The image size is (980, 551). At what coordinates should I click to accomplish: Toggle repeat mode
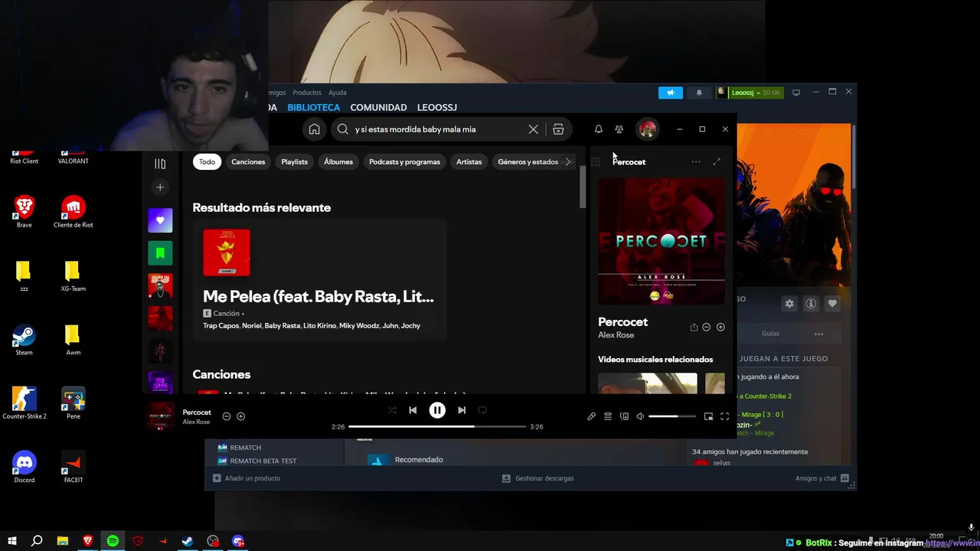[482, 410]
